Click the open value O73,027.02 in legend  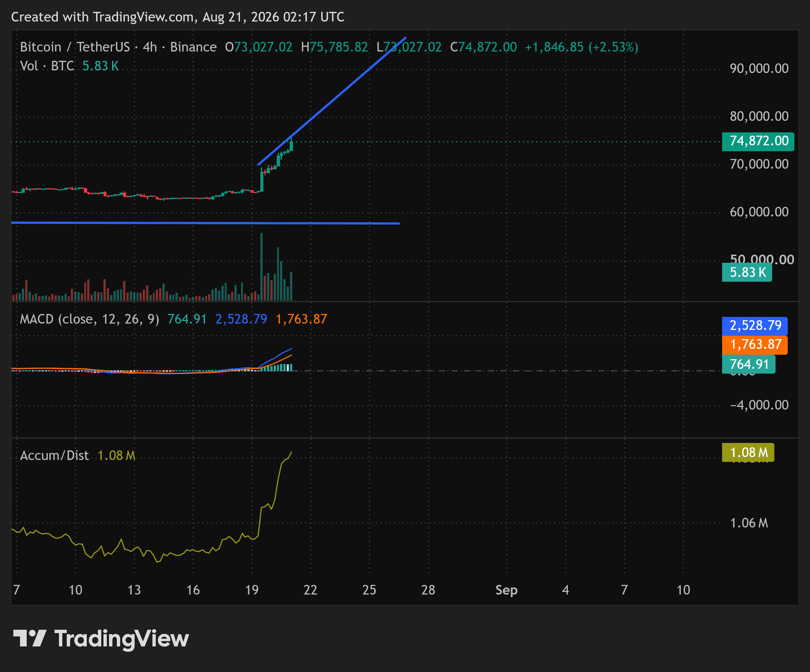point(259,47)
